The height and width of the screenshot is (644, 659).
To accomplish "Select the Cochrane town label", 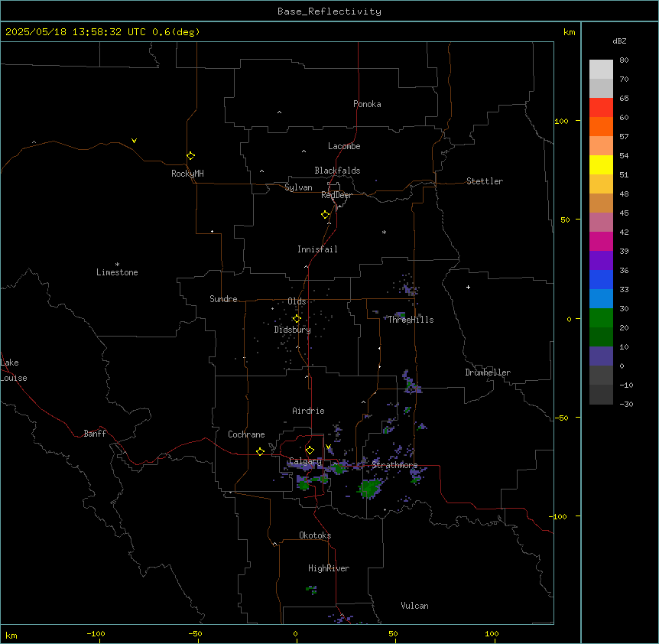I will (x=246, y=434).
